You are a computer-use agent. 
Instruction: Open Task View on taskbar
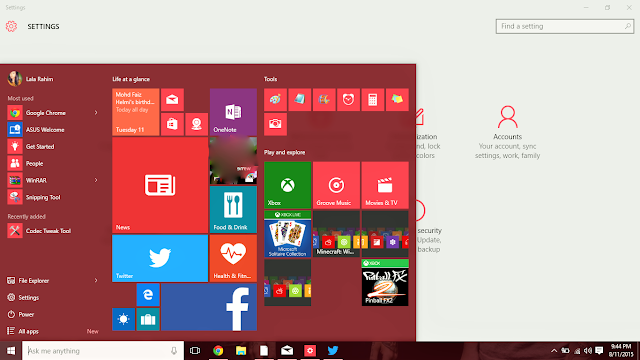195,351
